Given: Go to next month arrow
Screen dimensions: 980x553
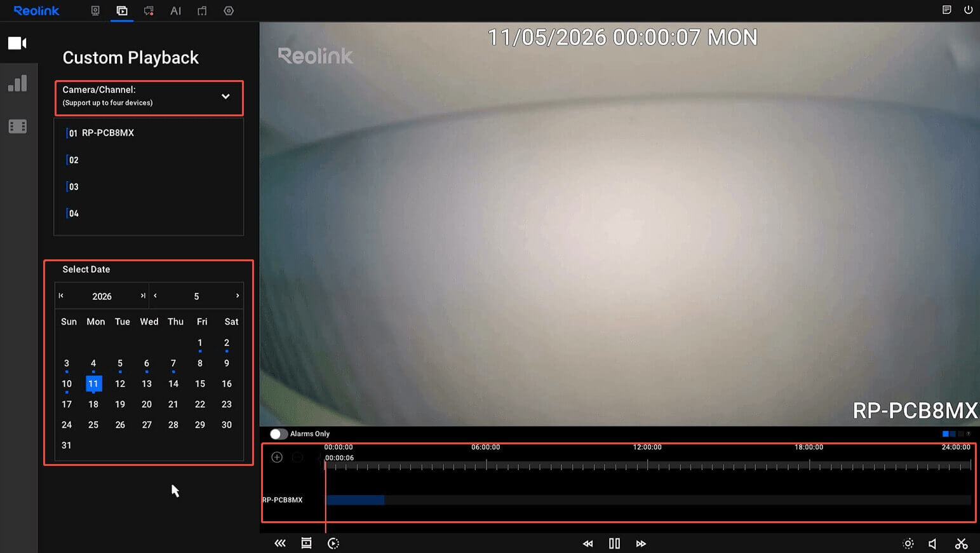Looking at the screenshot, I should (238, 296).
